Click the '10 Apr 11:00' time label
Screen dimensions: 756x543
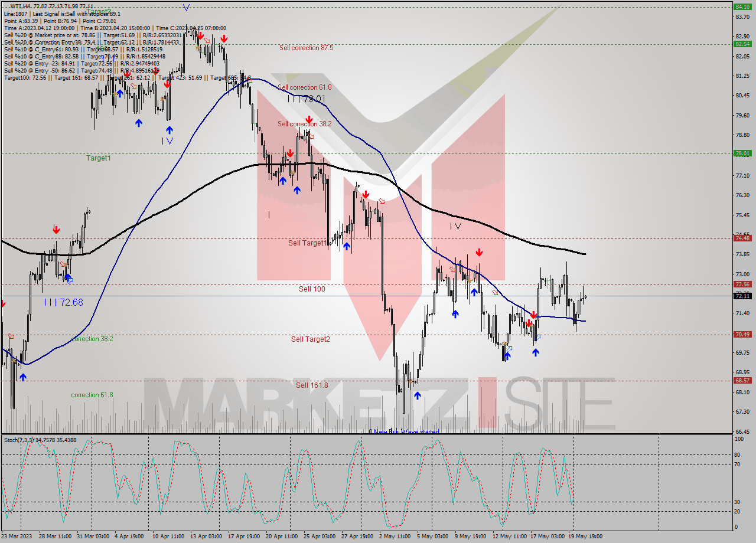pos(169,537)
